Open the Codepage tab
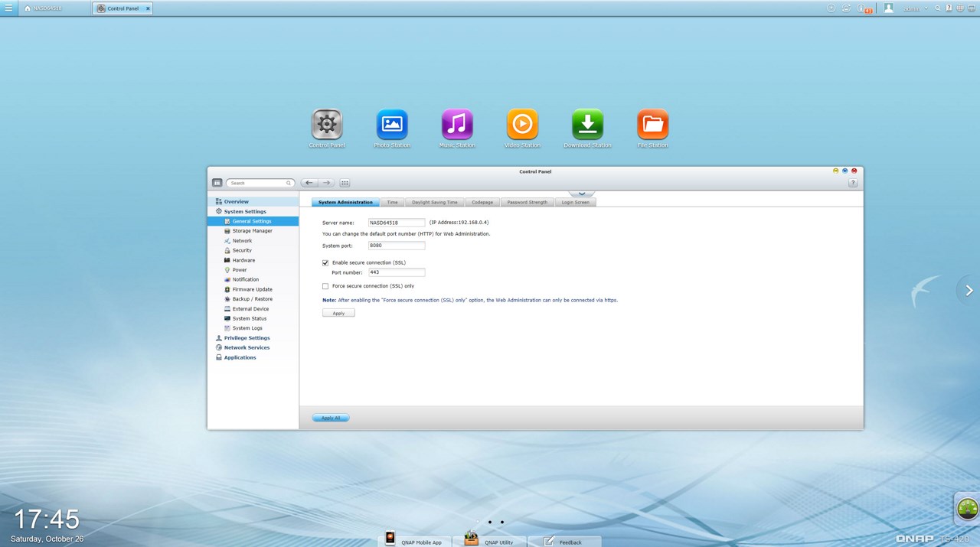 click(482, 202)
